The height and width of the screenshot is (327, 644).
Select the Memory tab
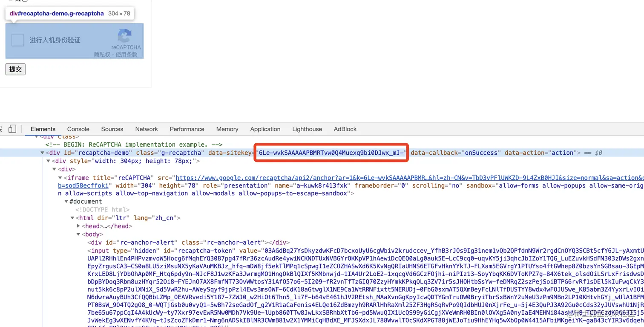tap(227, 129)
